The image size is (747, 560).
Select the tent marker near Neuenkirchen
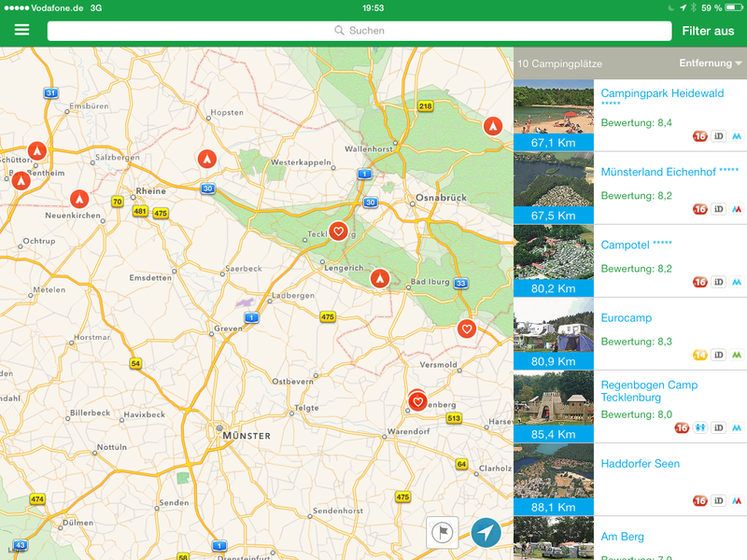(x=79, y=199)
